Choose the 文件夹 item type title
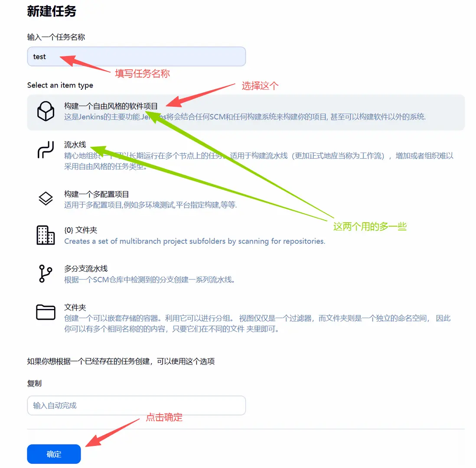This screenshot has height=468, width=476. [x=75, y=307]
